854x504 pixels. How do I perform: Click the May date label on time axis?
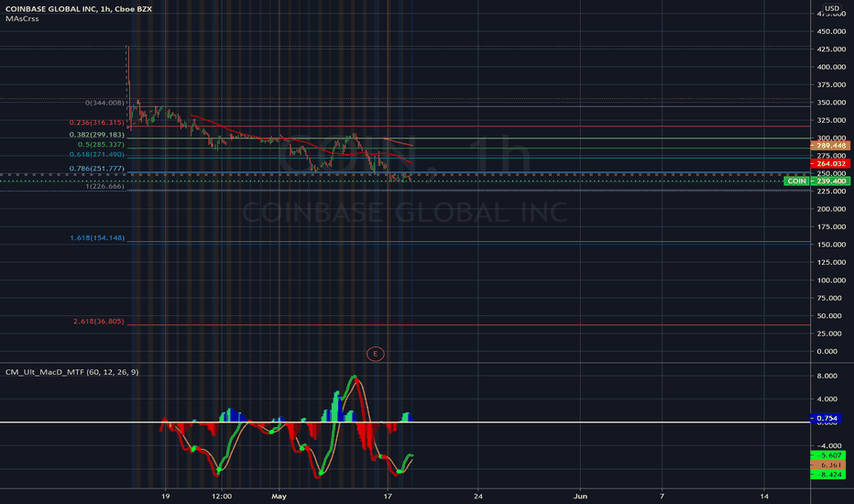[x=279, y=497]
